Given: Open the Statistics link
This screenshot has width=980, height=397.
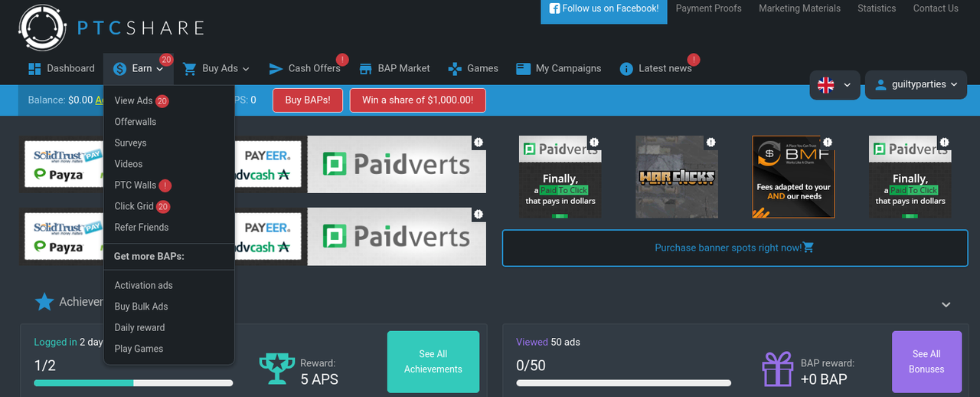Looking at the screenshot, I should (877, 8).
